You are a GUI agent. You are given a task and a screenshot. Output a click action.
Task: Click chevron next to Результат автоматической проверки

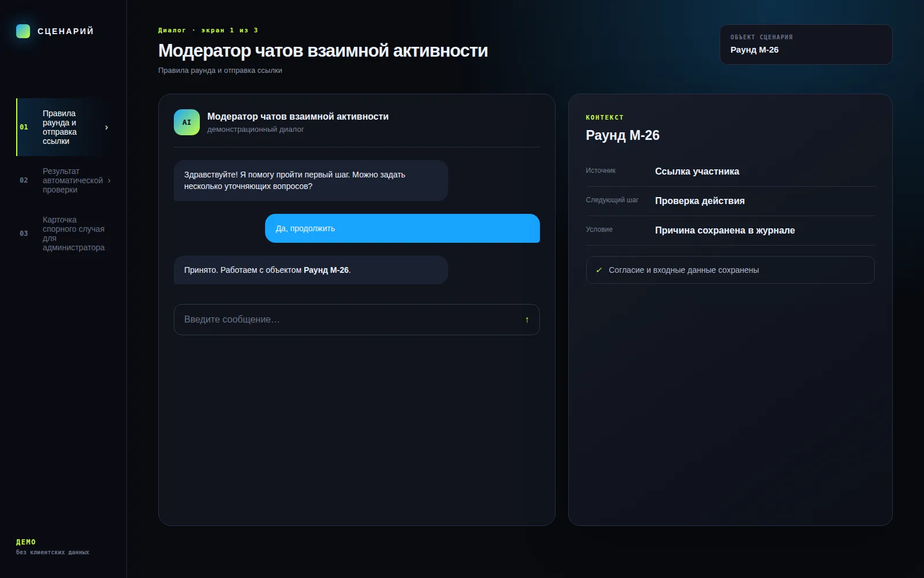click(x=109, y=180)
